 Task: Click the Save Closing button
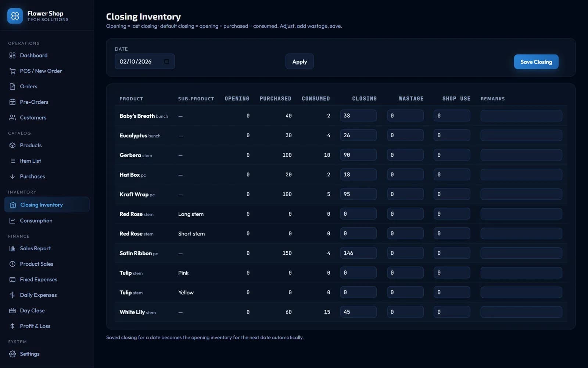click(536, 62)
